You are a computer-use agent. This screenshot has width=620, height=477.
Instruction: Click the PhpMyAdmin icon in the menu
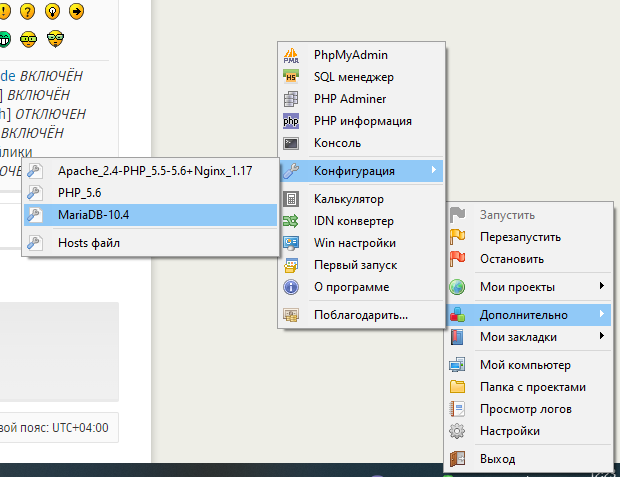pyautogui.click(x=292, y=55)
